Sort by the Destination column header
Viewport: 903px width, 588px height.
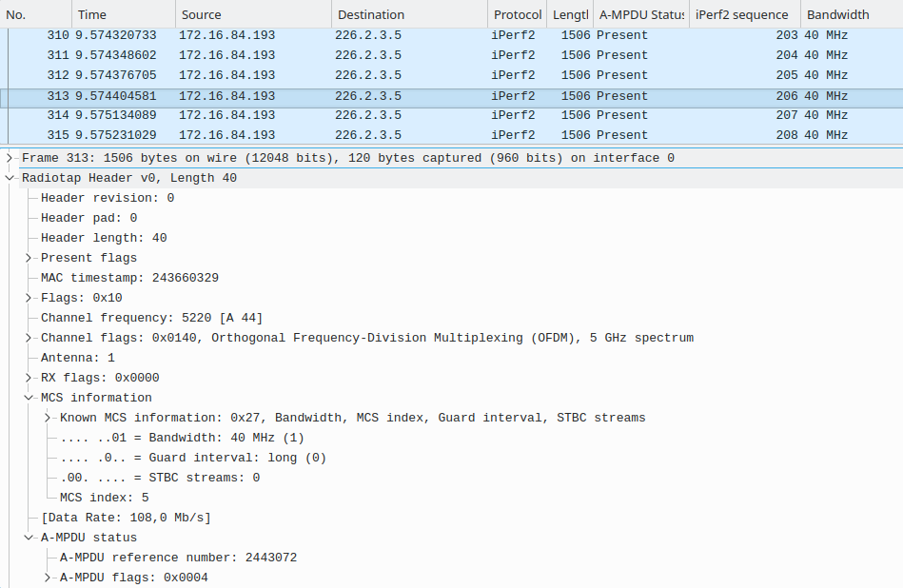(409, 14)
